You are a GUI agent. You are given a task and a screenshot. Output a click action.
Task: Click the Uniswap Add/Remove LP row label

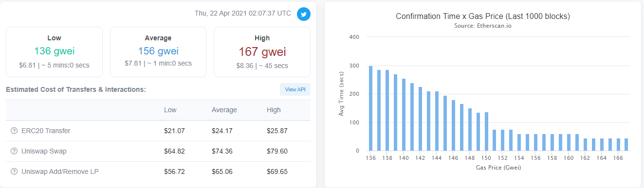click(x=60, y=171)
